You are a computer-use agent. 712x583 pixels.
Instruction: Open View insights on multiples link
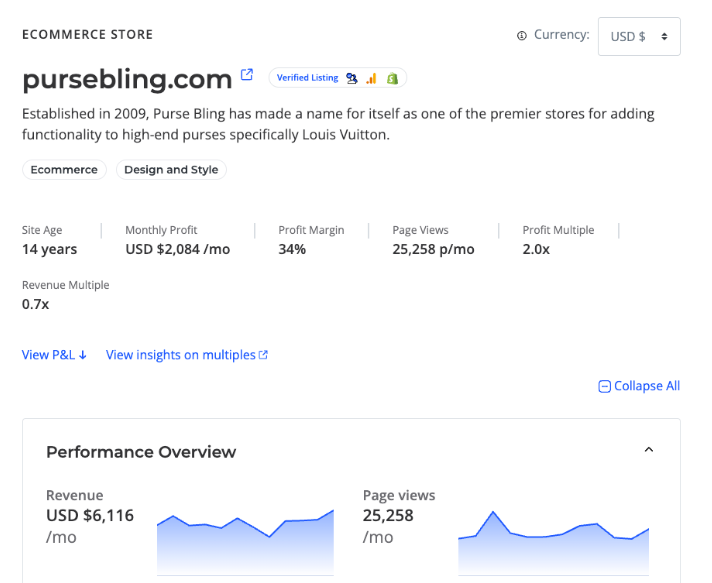click(181, 355)
